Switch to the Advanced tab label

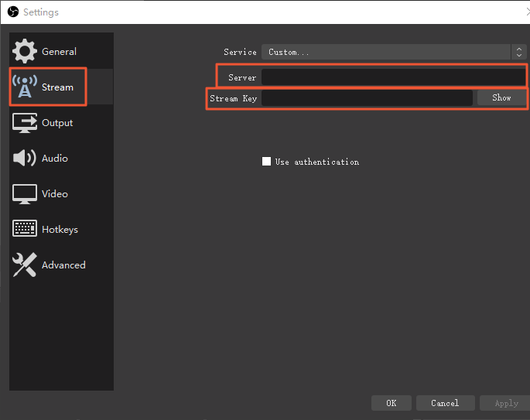coord(63,265)
